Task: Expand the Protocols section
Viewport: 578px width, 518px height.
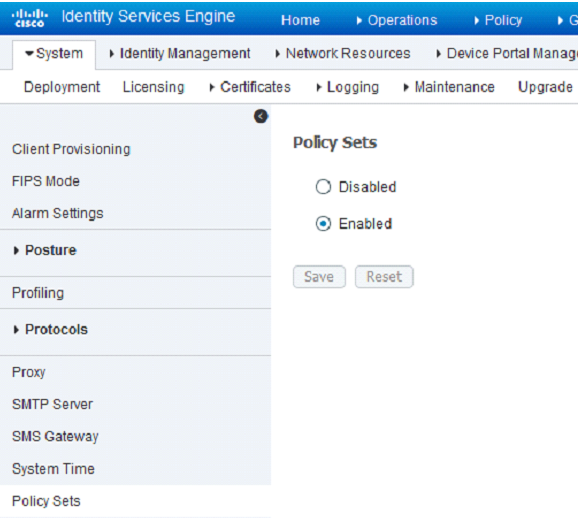Action: point(51,330)
